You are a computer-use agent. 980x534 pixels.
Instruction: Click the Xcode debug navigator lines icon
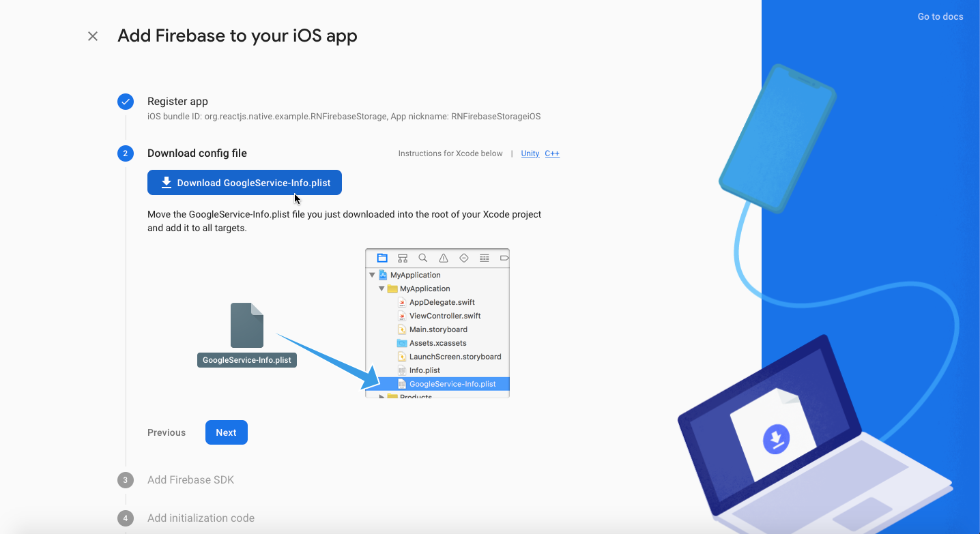click(485, 258)
